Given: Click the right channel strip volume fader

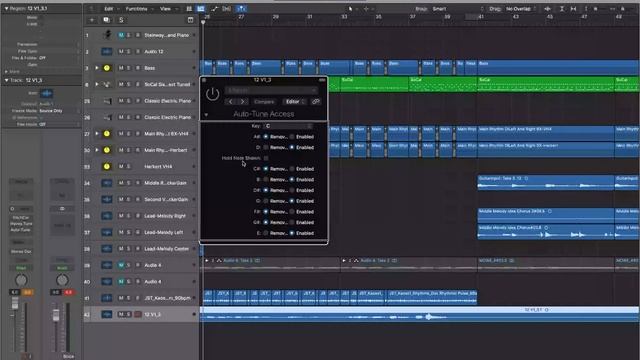Looking at the screenshot, I should click(56, 315).
